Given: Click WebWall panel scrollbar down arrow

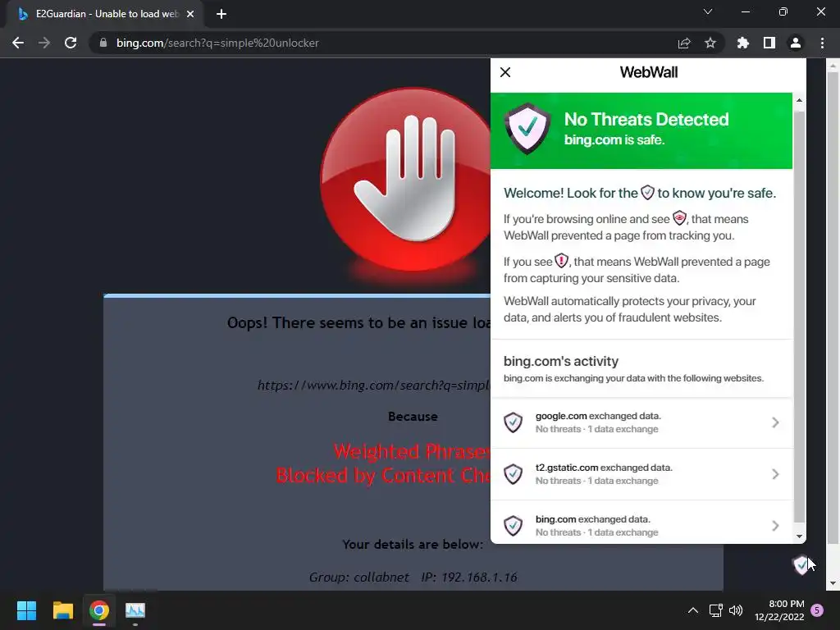Looking at the screenshot, I should (x=799, y=536).
